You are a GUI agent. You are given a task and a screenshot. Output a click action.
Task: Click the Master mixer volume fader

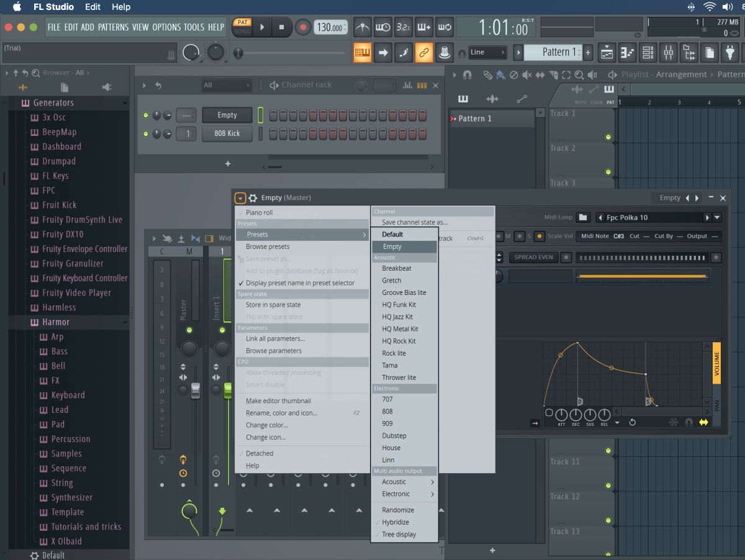(196, 390)
